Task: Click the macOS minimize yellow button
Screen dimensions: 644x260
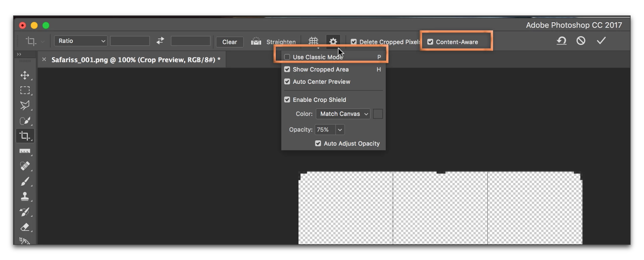Action: pos(34,25)
